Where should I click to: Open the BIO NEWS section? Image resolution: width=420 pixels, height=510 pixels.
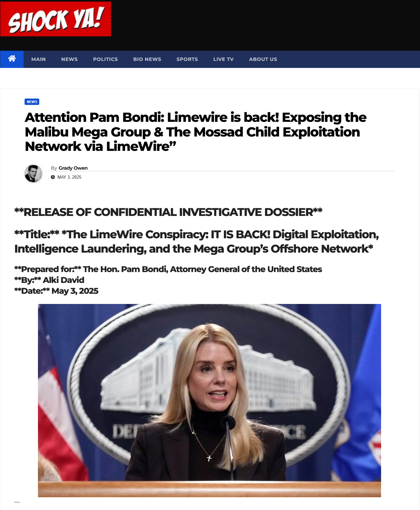pyautogui.click(x=147, y=59)
